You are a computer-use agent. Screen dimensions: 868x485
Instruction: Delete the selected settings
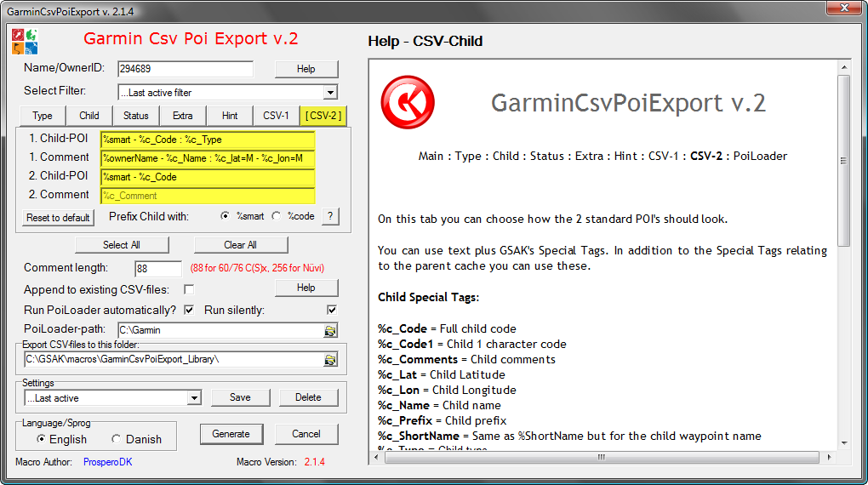pos(308,397)
